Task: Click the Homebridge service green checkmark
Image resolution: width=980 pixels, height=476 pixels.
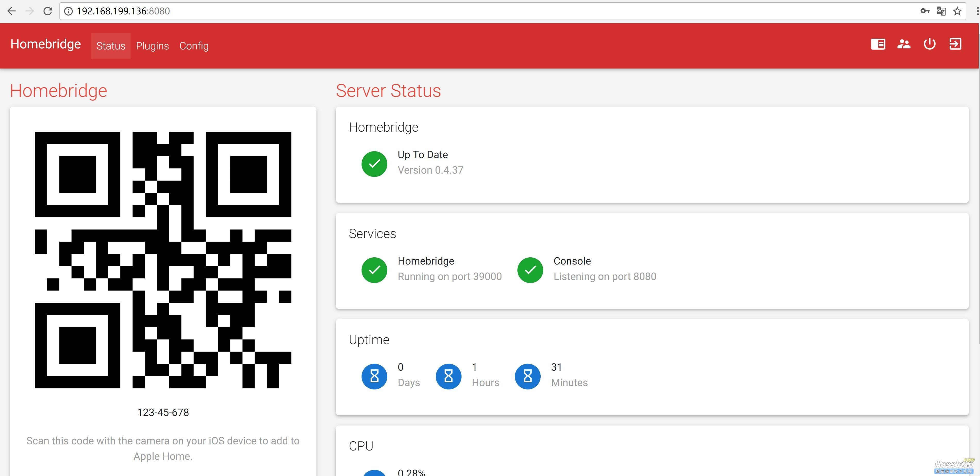Action: click(374, 270)
